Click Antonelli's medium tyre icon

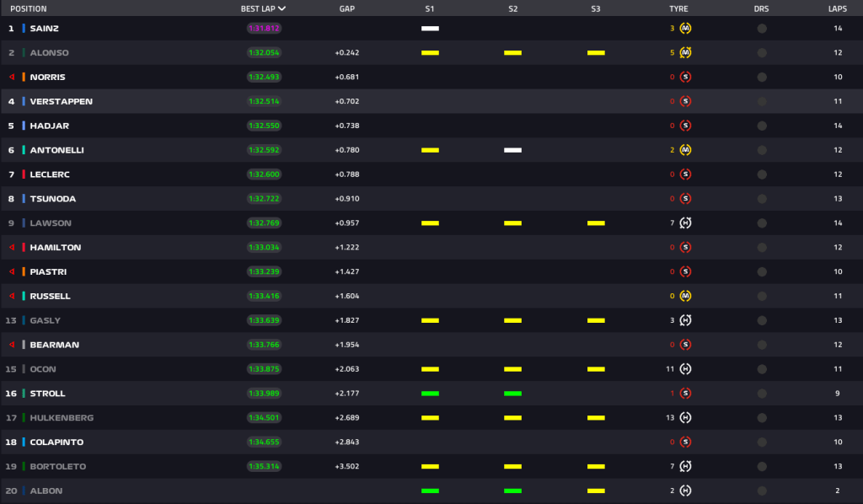[x=685, y=150]
